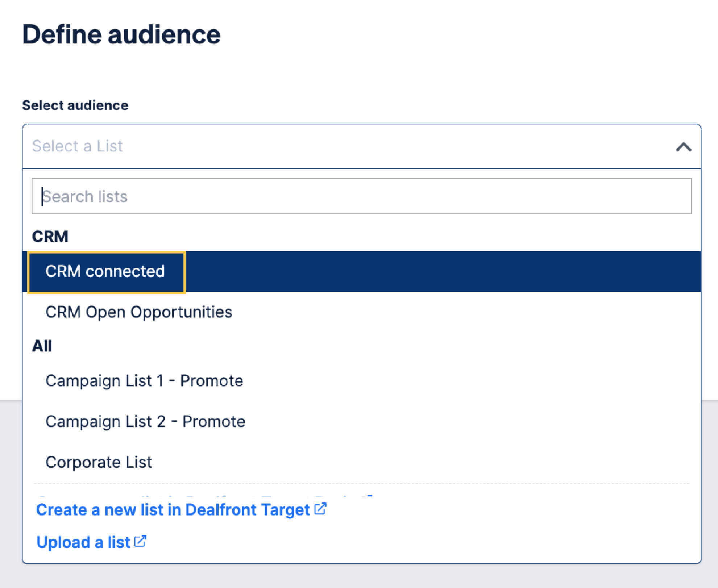This screenshot has width=718, height=588.
Task: Click the CRM section header
Action: coord(50,236)
